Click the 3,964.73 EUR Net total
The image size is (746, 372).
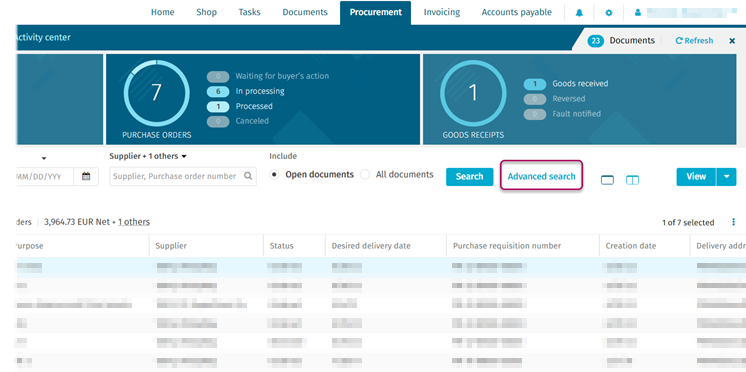77,222
